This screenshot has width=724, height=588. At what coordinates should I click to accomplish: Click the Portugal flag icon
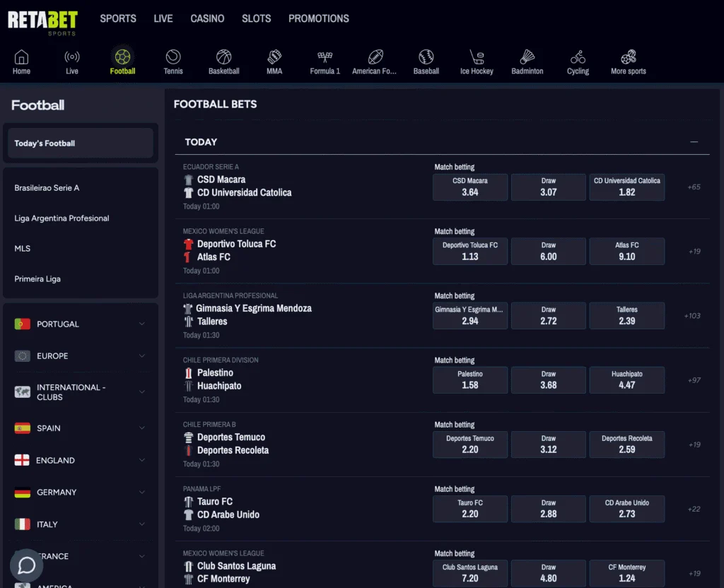pos(22,324)
